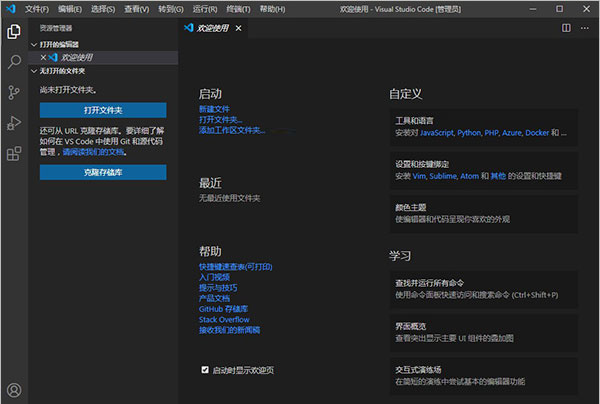Open the 运行(R) menu
Image resolution: width=600 pixels, height=404 pixels.
pyautogui.click(x=205, y=9)
